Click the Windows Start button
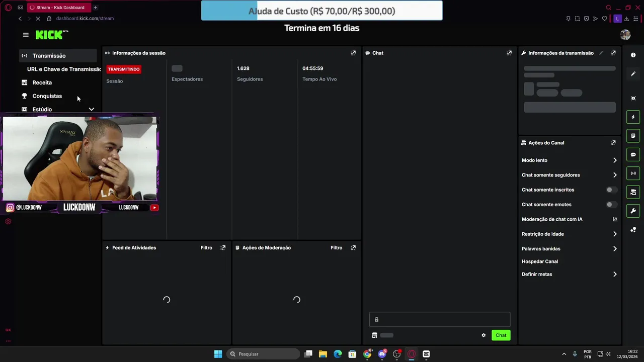The height and width of the screenshot is (362, 644). 218,354
